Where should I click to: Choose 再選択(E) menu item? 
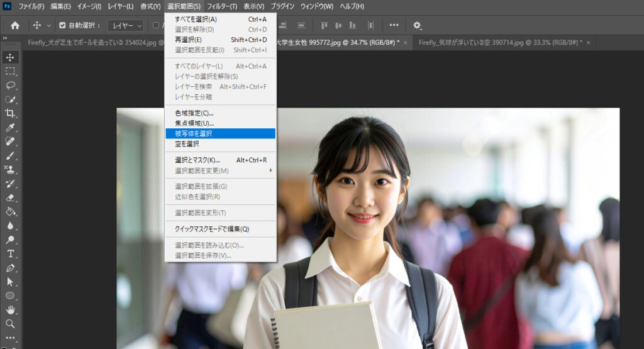click(220, 40)
